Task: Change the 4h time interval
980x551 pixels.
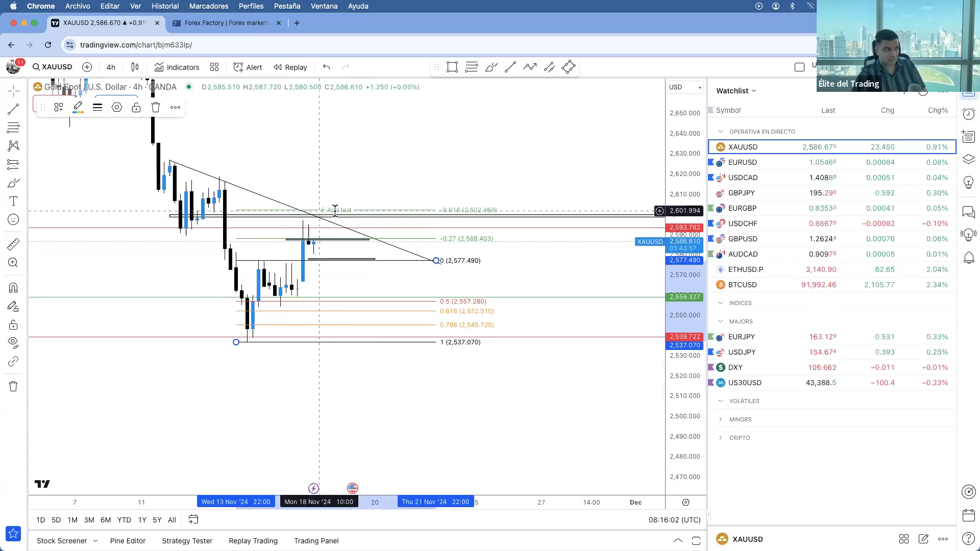Action: (x=111, y=67)
